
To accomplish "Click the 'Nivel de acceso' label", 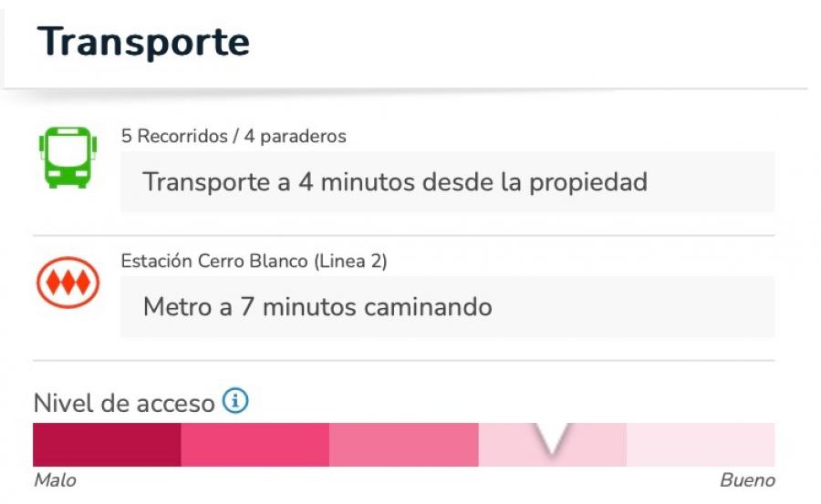I will [x=124, y=403].
